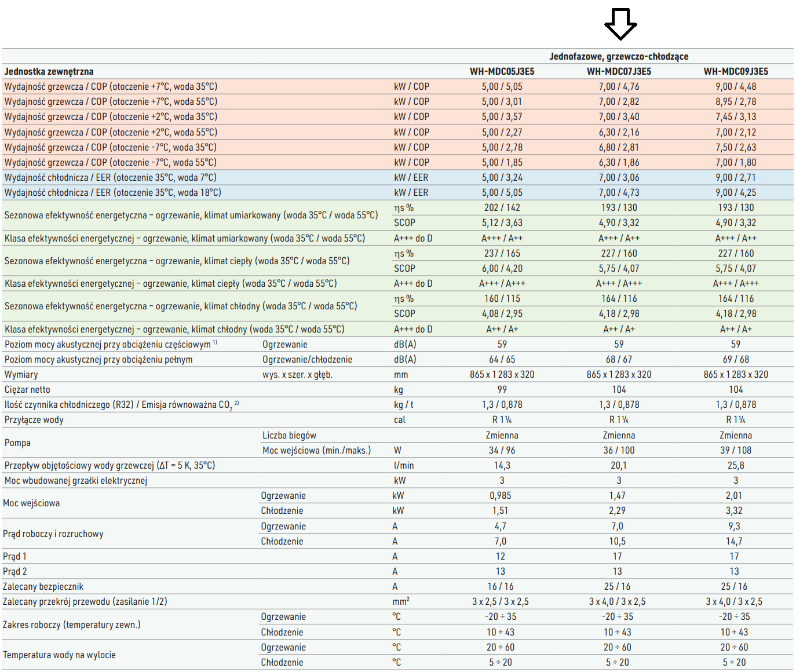Click input power value 1,47
Image resolution: width=796 pixels, height=672 pixels.
click(618, 495)
